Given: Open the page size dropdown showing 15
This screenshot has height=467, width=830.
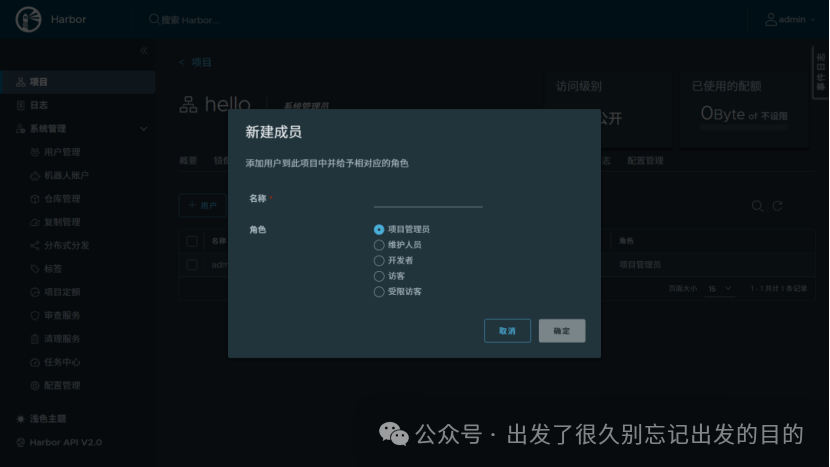Looking at the screenshot, I should tap(720, 289).
